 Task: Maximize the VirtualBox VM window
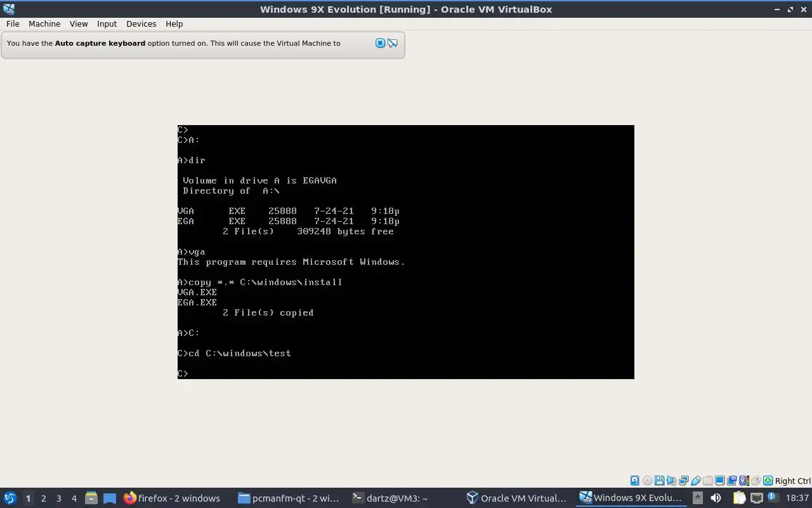790,9
